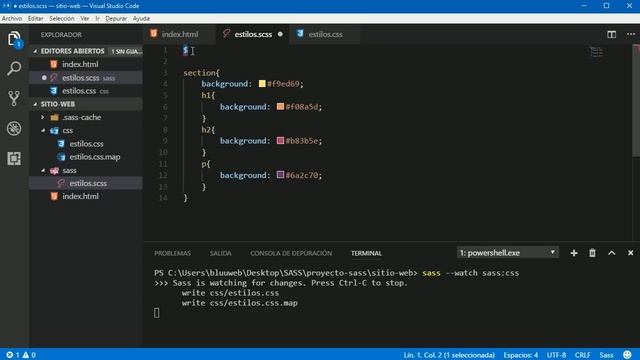The width and height of the screenshot is (640, 360).
Task: Switch to the index.html editor tab
Action: point(180,34)
